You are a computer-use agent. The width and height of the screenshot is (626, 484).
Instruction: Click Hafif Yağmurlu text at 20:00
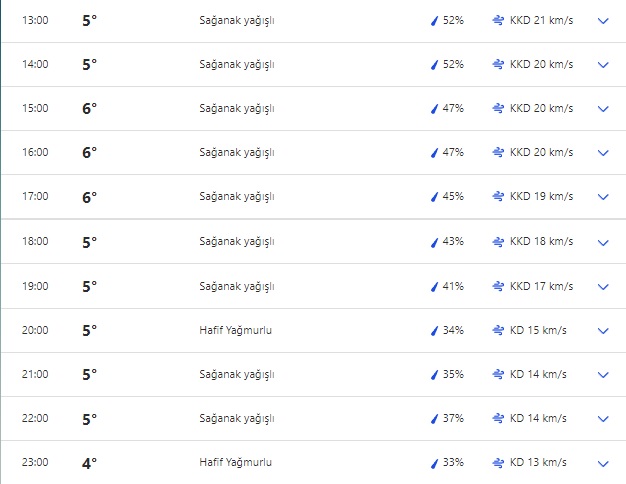(236, 330)
